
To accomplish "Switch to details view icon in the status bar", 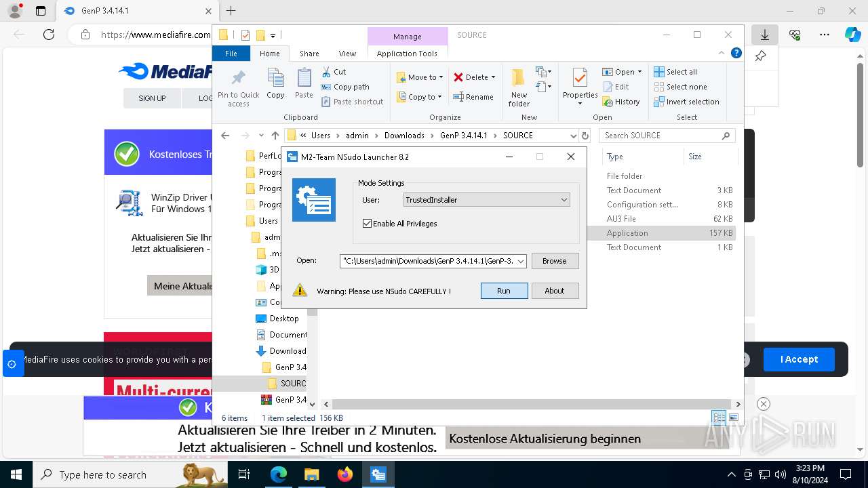I will (x=719, y=418).
